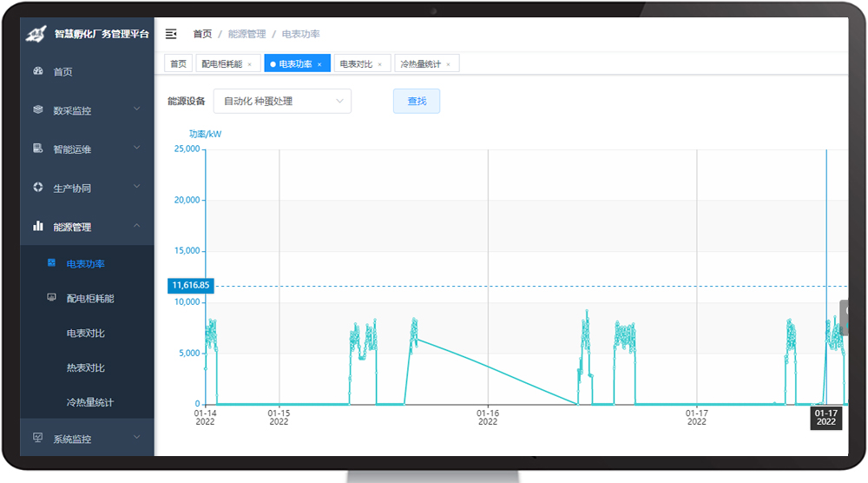Click the 11,616.85 value label
The height and width of the screenshot is (483, 868).
pos(190,285)
